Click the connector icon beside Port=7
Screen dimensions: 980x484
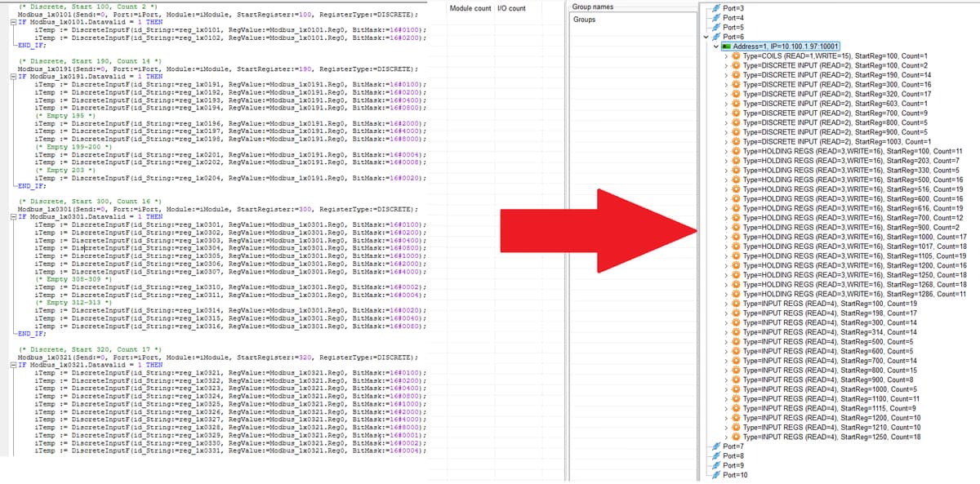pyautogui.click(x=715, y=446)
